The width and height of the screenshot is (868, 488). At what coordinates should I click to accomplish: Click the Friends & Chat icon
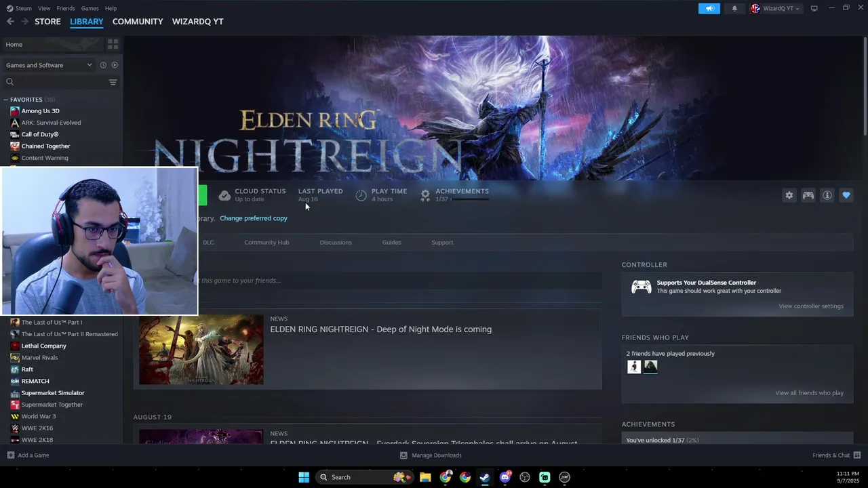(857, 455)
